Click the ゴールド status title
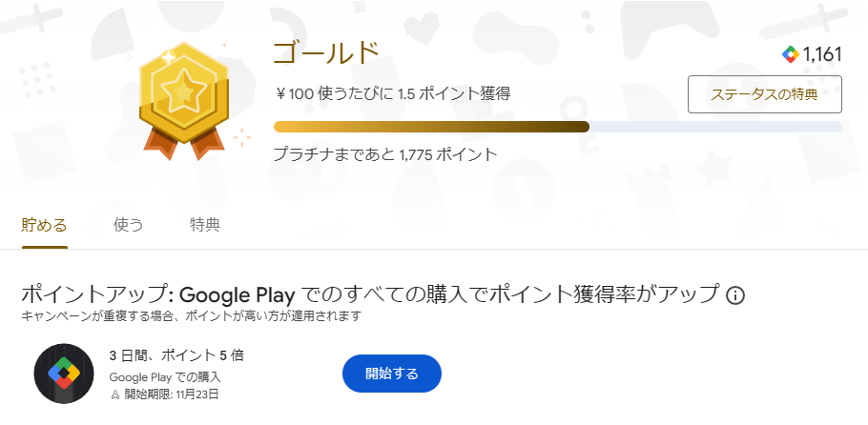The image size is (868, 425). (x=326, y=53)
